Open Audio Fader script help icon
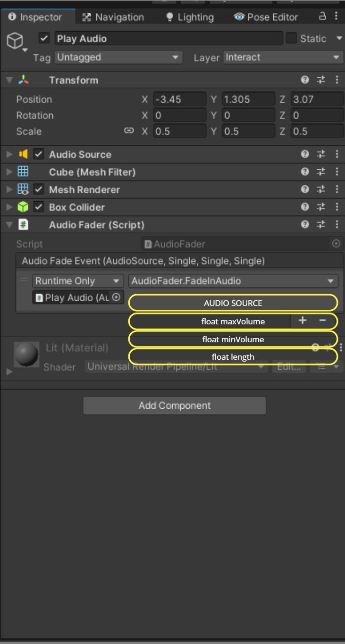The height and width of the screenshot is (644, 345). (x=305, y=225)
